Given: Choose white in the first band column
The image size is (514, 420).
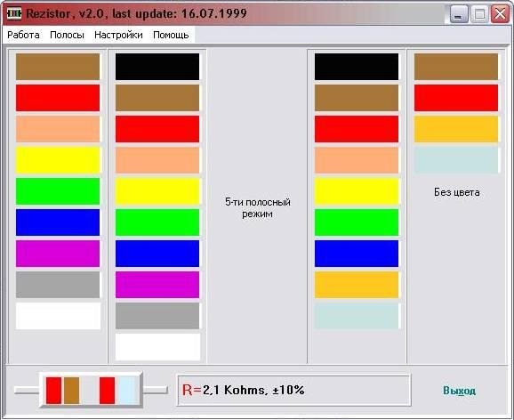Looking at the screenshot, I should [58, 316].
